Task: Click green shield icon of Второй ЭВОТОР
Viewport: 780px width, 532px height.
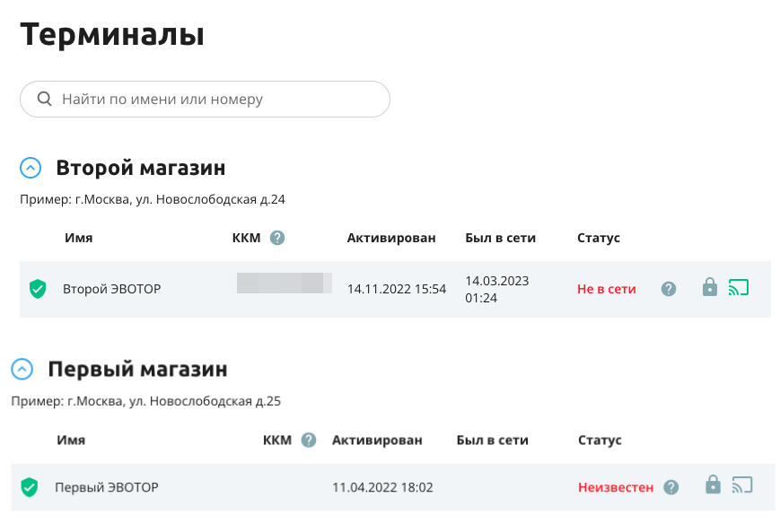Action: 38,289
